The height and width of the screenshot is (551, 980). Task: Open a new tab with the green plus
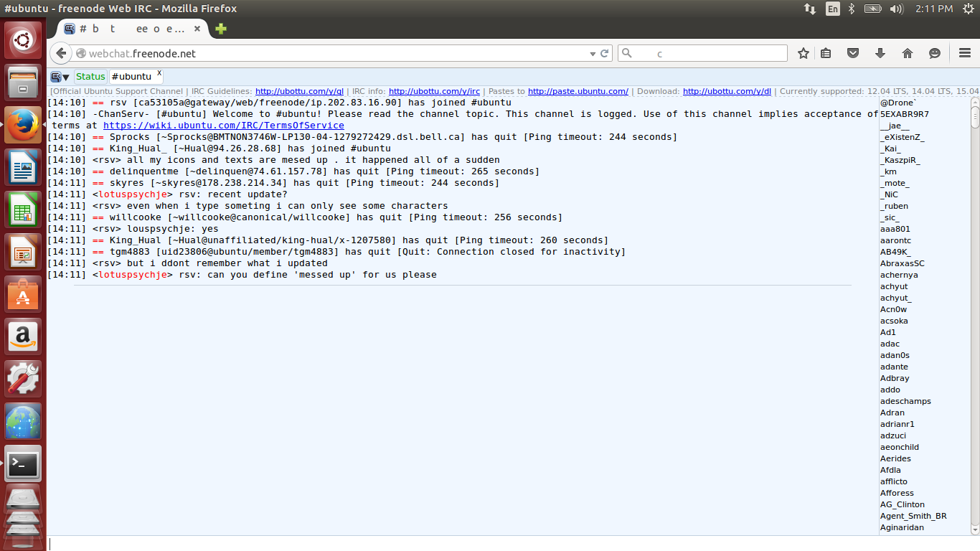coord(221,29)
